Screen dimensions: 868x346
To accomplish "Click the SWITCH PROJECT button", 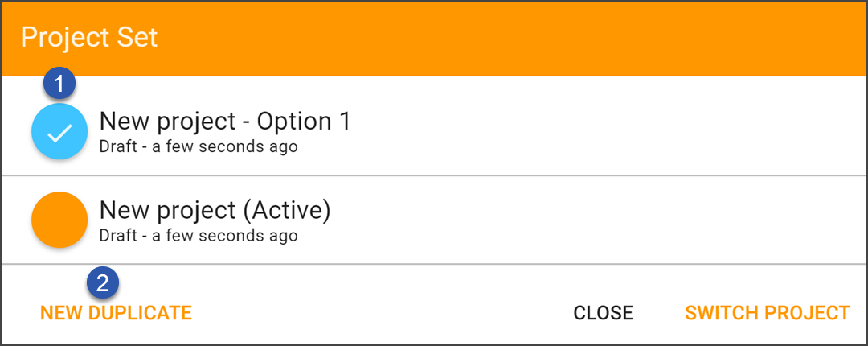I will [768, 313].
